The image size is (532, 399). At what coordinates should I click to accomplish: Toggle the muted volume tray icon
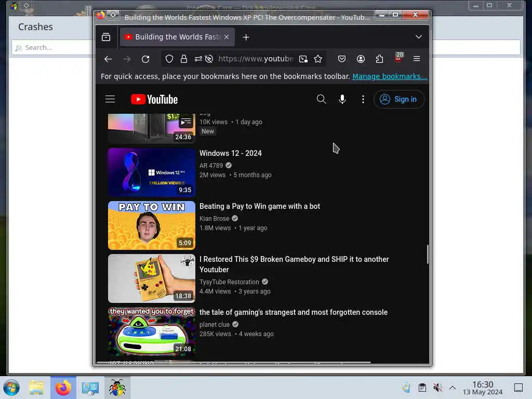click(437, 388)
